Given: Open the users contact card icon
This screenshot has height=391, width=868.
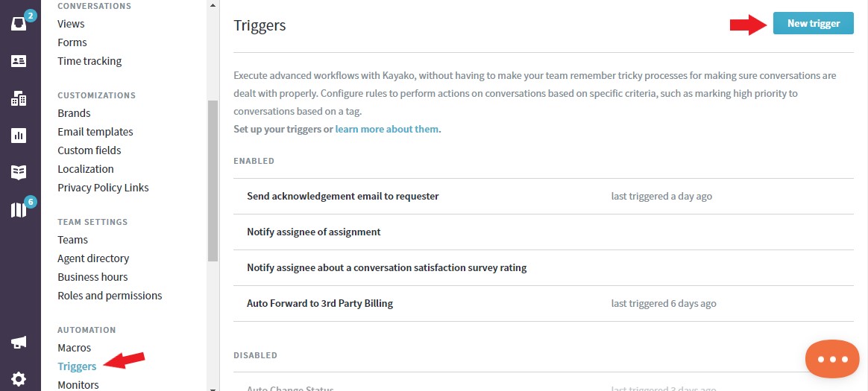Looking at the screenshot, I should [19, 61].
